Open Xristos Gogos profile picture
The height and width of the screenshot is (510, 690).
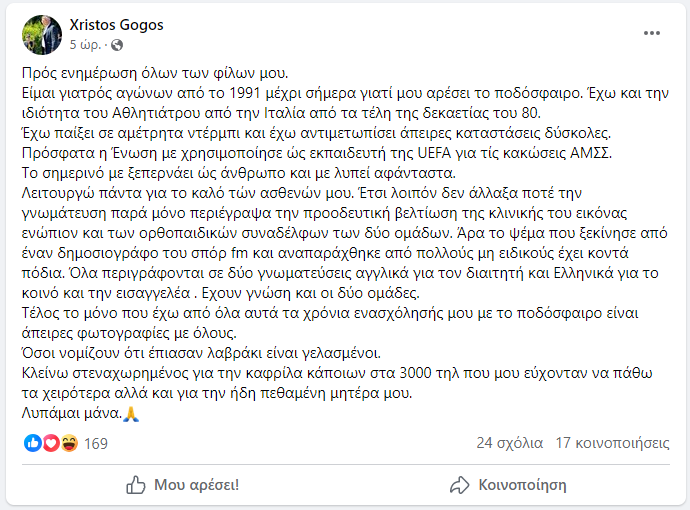click(41, 35)
